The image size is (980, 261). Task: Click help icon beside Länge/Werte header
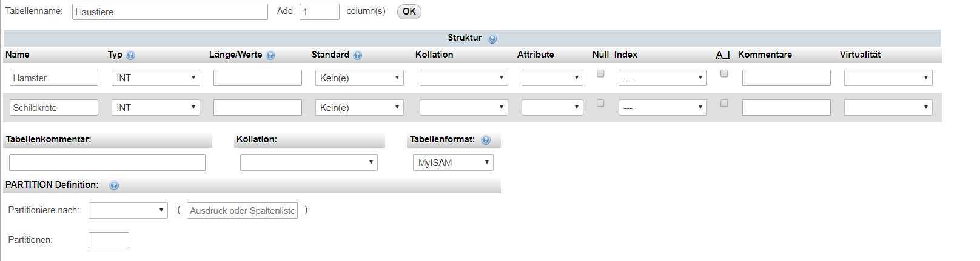tap(270, 55)
